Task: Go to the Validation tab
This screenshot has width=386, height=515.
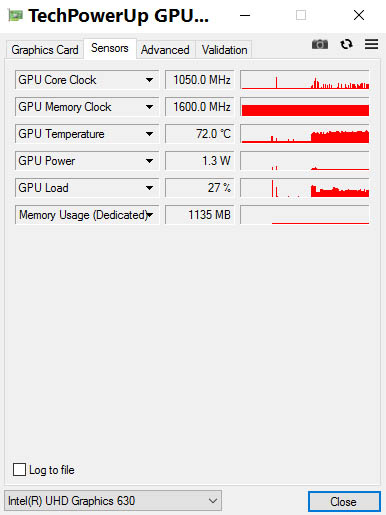Action: [x=224, y=50]
